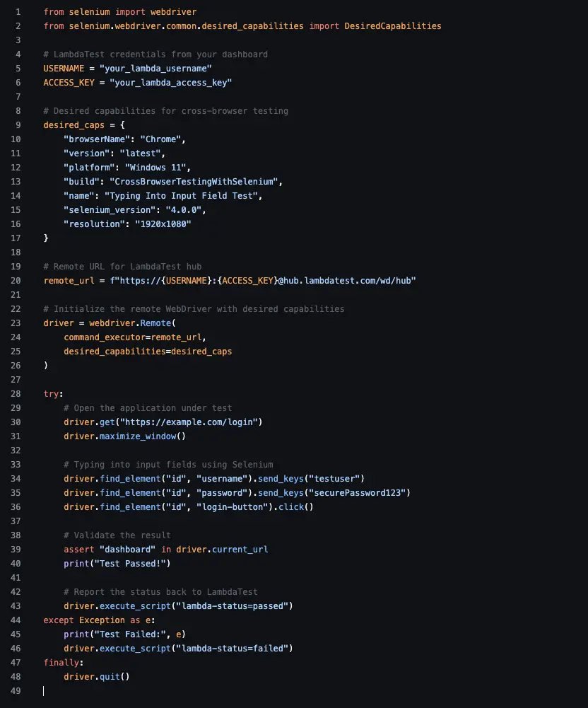Click desired_capabilities=desired_caps argument
588x708 pixels.
tap(148, 352)
